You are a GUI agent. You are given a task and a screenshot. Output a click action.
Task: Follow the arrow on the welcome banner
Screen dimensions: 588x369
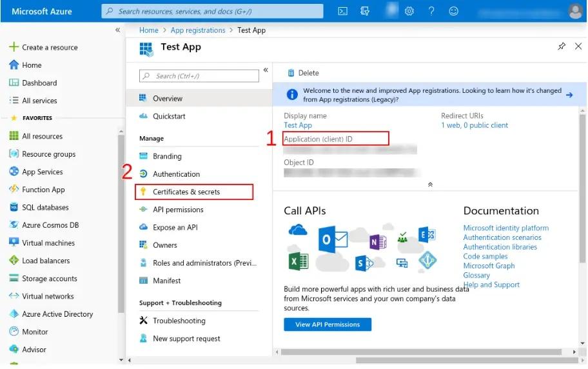point(569,95)
